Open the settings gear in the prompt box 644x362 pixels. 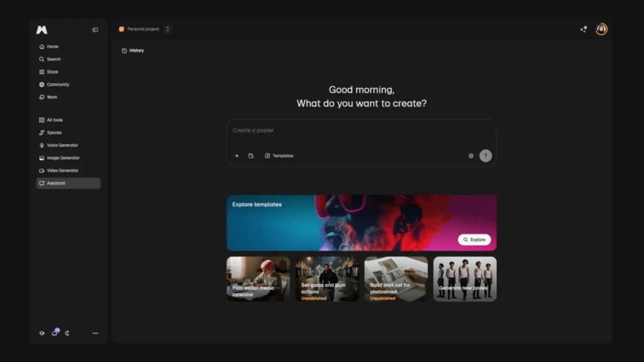click(x=470, y=155)
